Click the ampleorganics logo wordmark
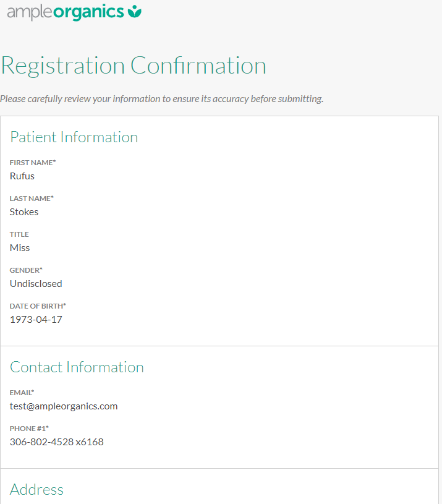The height and width of the screenshot is (504, 442). (x=66, y=12)
